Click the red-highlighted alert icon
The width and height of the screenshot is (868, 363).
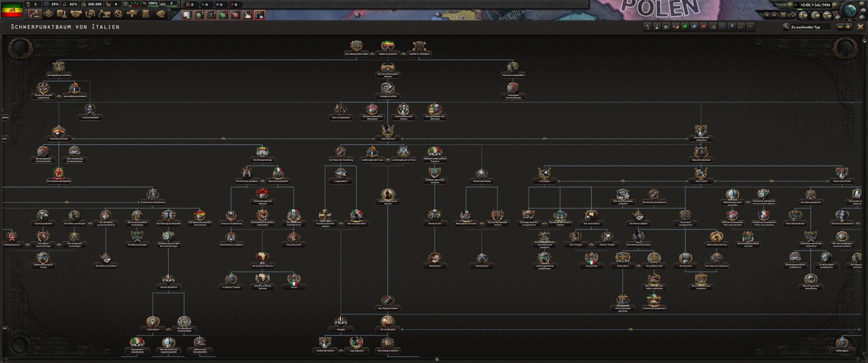click(x=260, y=15)
